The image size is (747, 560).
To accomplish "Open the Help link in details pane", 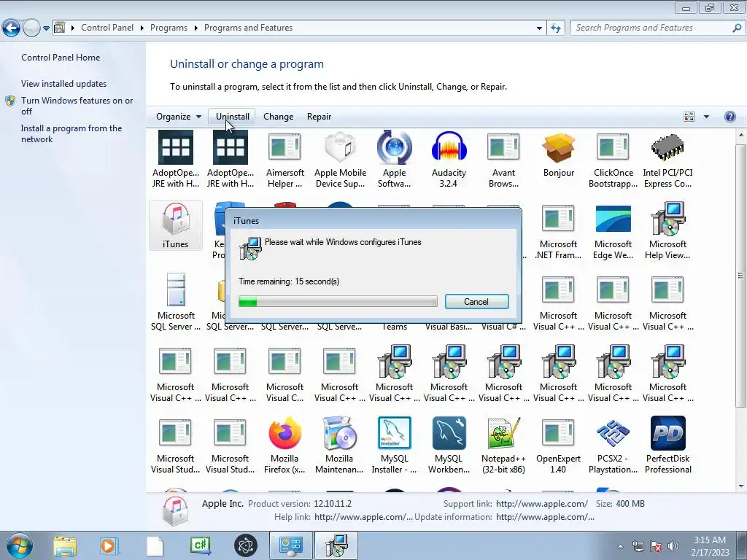I will tap(363, 517).
